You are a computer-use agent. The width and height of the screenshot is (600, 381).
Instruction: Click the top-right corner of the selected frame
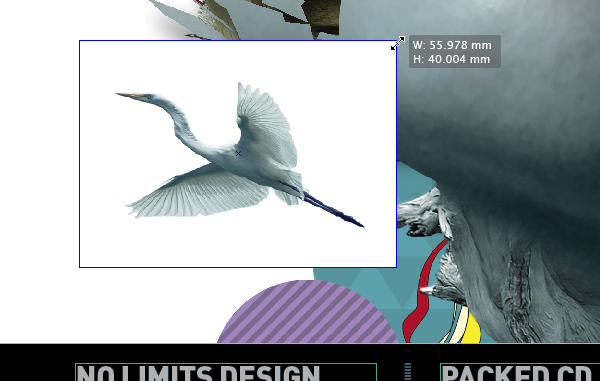pyautogui.click(x=396, y=41)
